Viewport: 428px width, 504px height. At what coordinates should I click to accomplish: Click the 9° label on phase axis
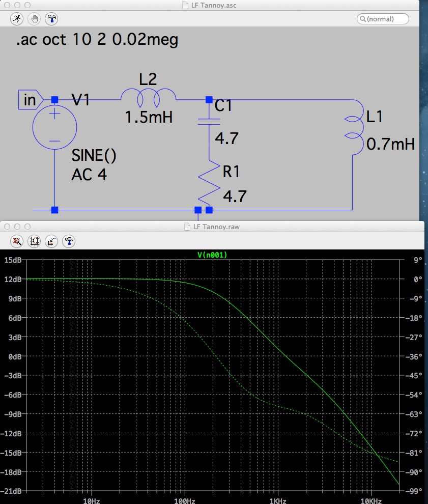coord(418,260)
